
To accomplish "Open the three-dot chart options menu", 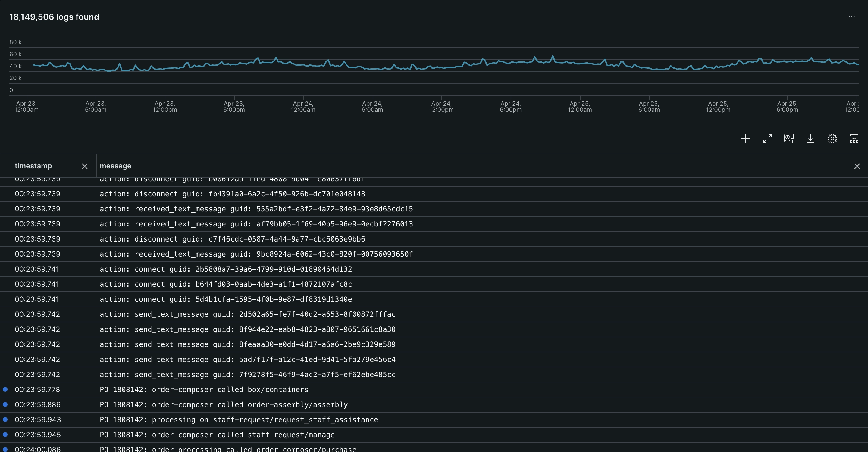I will click(x=851, y=17).
